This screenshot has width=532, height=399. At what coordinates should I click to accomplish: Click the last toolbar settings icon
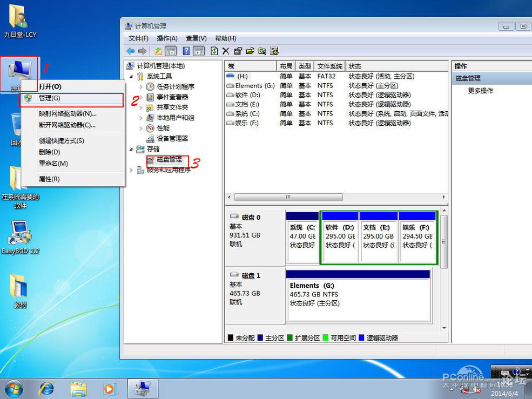pyautogui.click(x=274, y=51)
